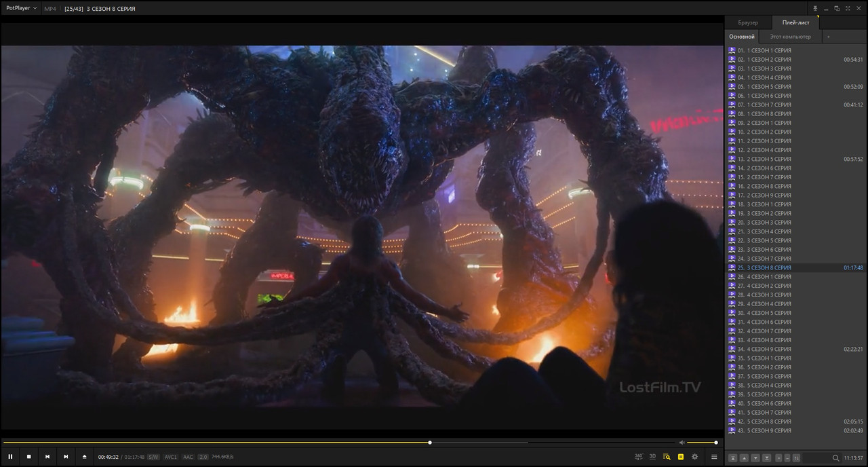Viewport: 868px width, 467px height.
Task: Stop the video with the stop button
Action: coord(28,457)
